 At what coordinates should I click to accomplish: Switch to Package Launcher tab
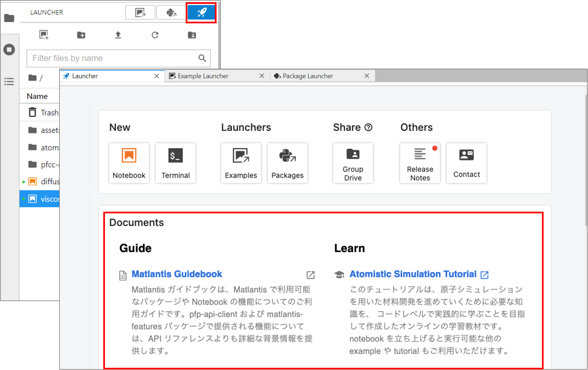pyautogui.click(x=308, y=76)
